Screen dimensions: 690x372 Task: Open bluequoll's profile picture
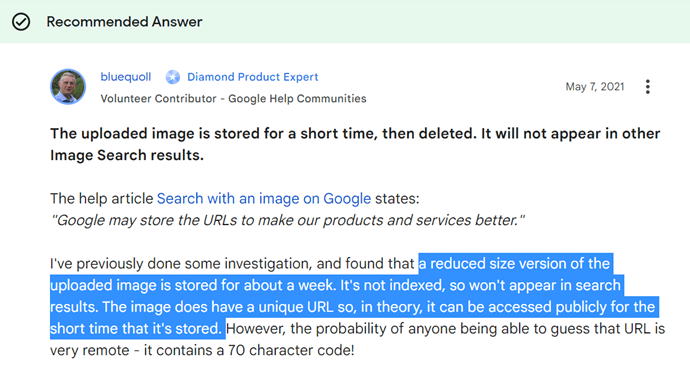pyautogui.click(x=68, y=87)
